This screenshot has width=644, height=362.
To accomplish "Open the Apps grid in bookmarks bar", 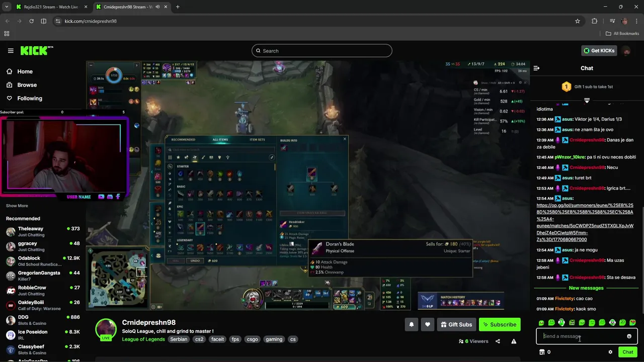I will click(x=7, y=34).
